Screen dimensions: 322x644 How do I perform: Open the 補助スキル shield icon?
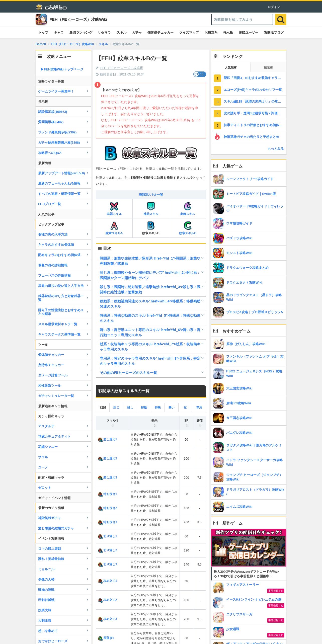point(151,206)
